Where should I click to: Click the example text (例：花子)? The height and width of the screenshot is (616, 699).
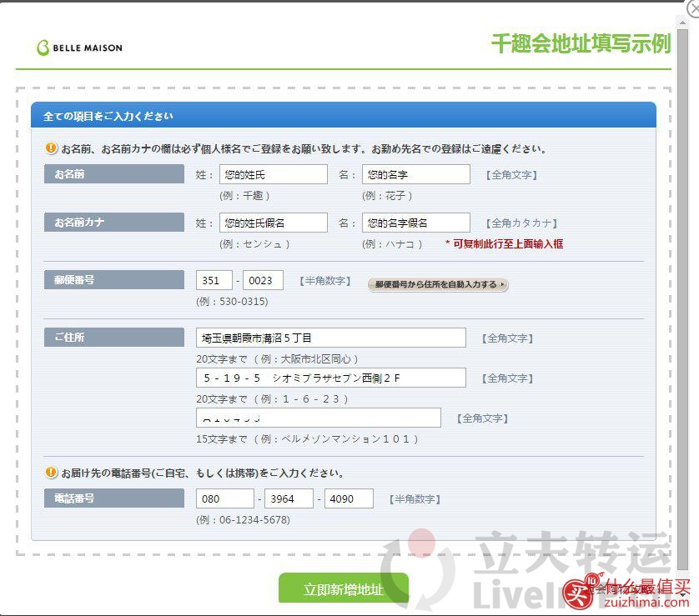point(387,196)
